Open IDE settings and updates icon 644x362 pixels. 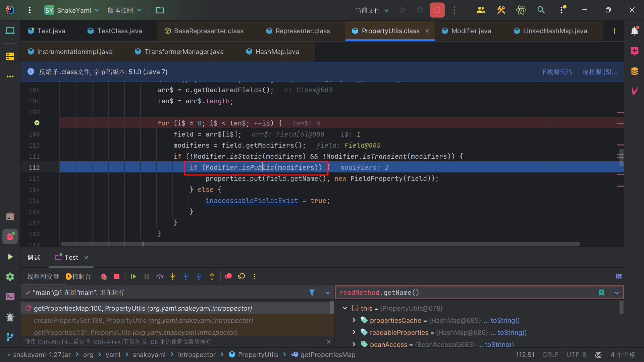coord(562,10)
